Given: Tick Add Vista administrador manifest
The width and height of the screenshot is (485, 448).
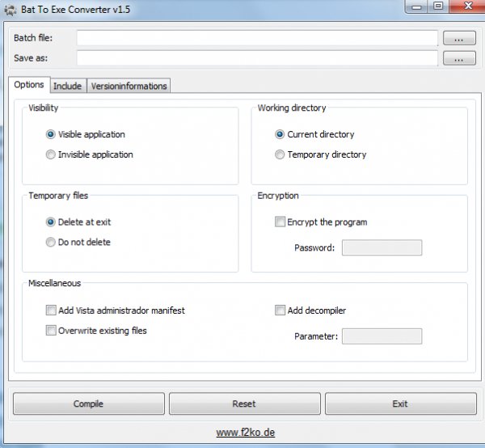Looking at the screenshot, I should (x=51, y=310).
